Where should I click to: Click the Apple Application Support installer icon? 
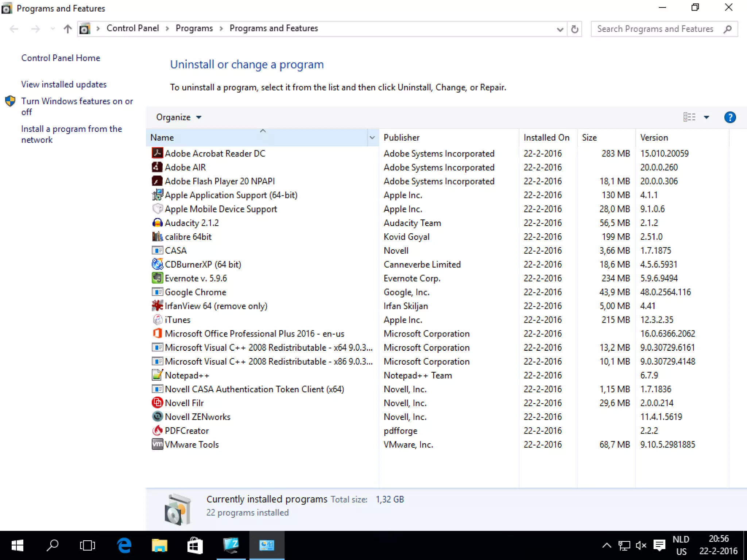[x=157, y=195]
